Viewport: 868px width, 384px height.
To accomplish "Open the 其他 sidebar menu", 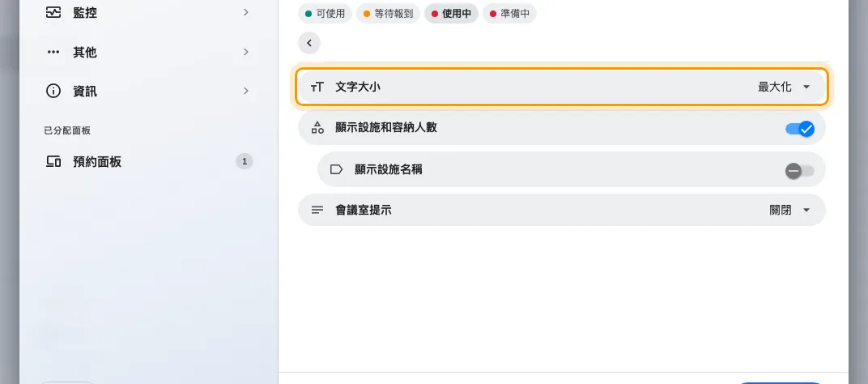I will tap(148, 52).
